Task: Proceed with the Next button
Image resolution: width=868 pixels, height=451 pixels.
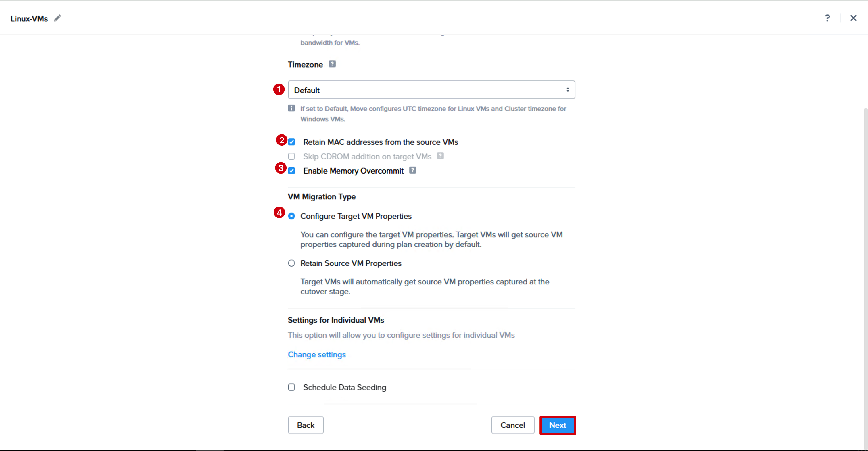Action: 557,425
